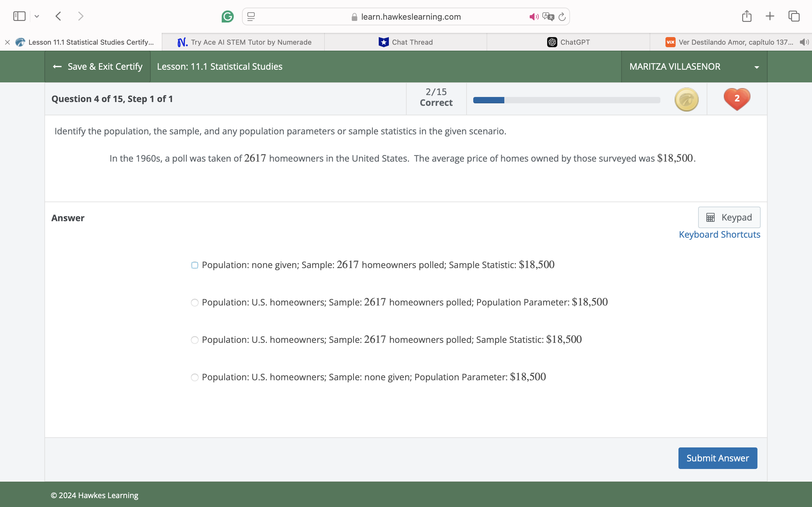
Task: Select 'Population: none given' first option
Action: (195, 265)
